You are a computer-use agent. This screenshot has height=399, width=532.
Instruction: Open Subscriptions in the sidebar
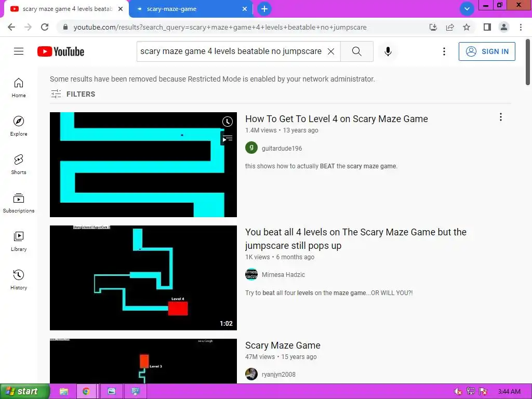[19, 203]
